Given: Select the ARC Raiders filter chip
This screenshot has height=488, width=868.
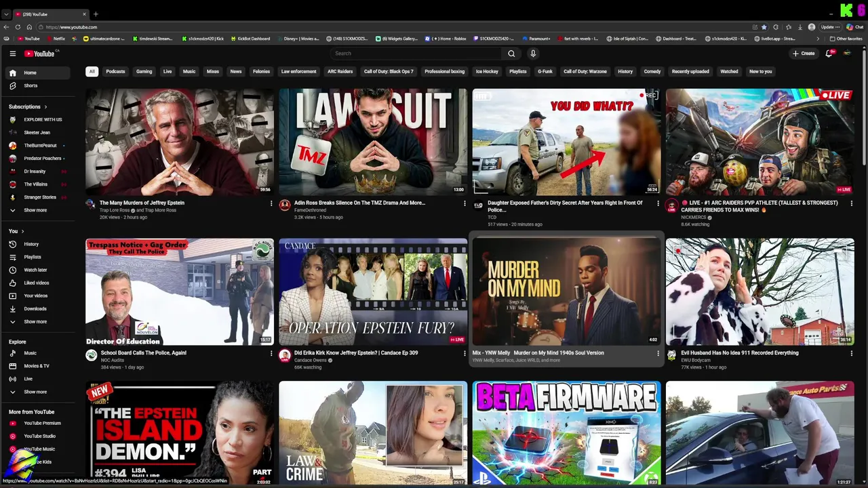Looking at the screenshot, I should (340, 71).
